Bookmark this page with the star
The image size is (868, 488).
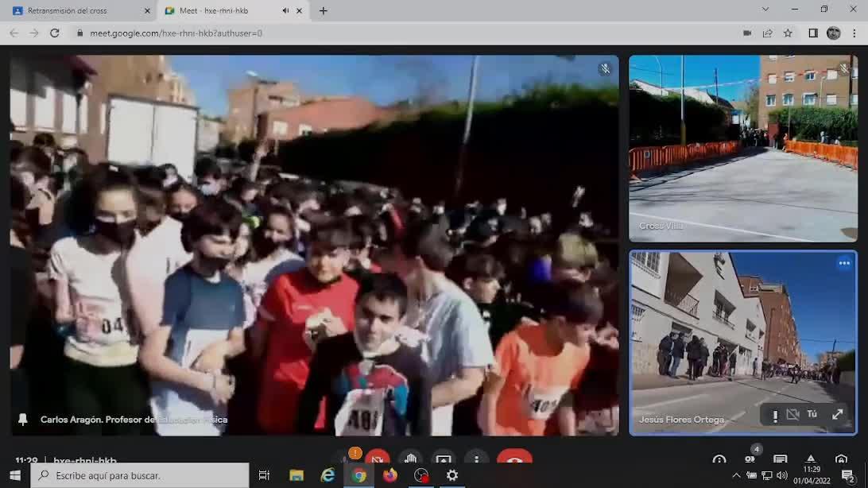click(788, 33)
